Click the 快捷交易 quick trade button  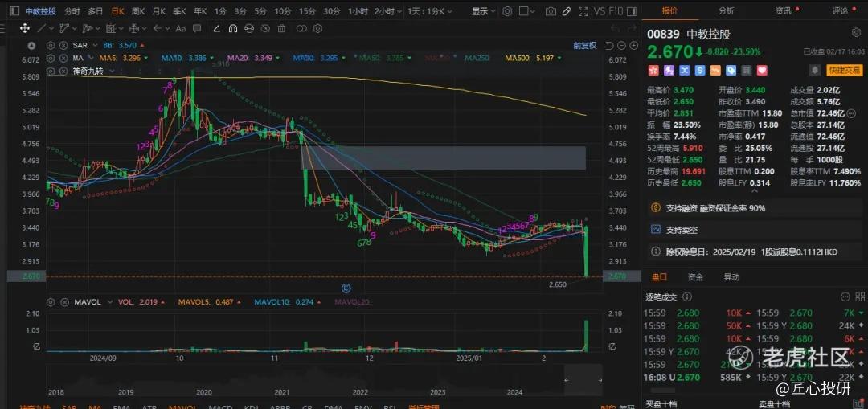(844, 70)
